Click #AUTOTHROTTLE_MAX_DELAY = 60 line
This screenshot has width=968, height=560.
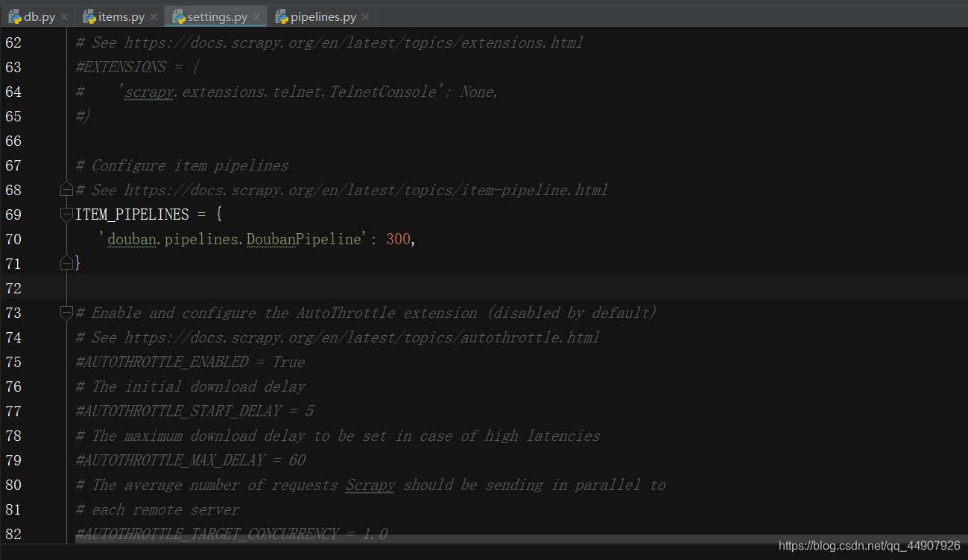(x=191, y=460)
